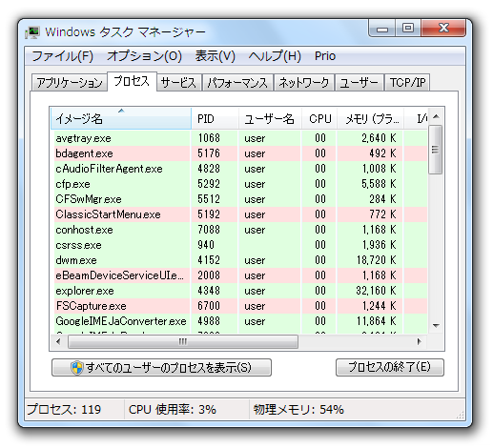Viewport: 493px width, 448px height.
Task: Click memory value 5,588 K
Action: 379,184
